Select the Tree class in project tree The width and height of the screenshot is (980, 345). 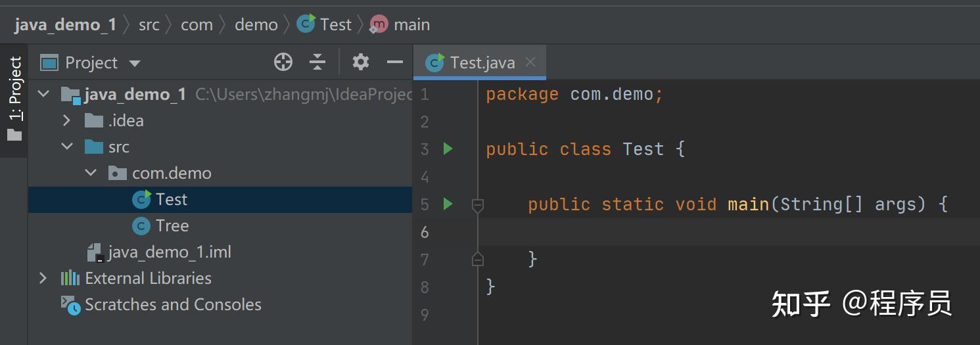pyautogui.click(x=172, y=226)
